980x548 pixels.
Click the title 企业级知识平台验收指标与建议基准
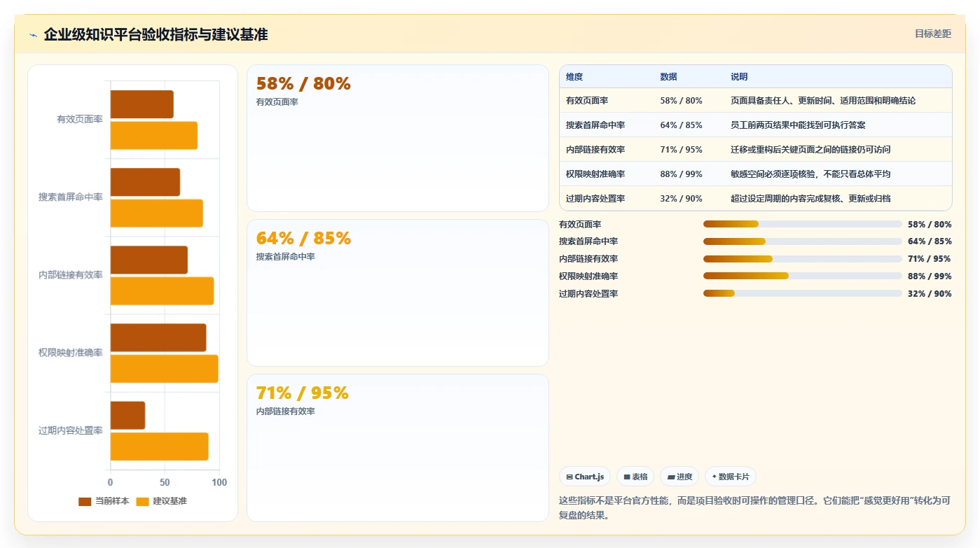click(x=156, y=34)
